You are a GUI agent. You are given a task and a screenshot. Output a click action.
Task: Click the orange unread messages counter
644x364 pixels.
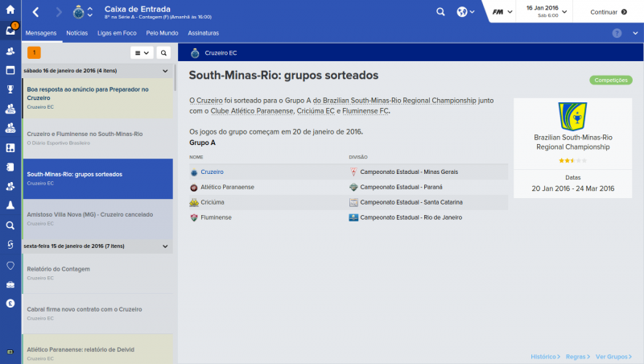34,53
